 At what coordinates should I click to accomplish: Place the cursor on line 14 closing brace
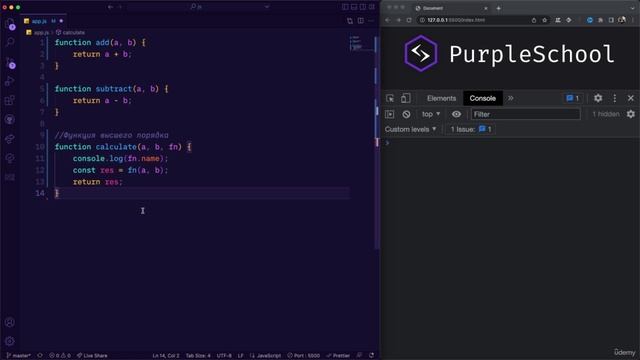tap(57, 193)
